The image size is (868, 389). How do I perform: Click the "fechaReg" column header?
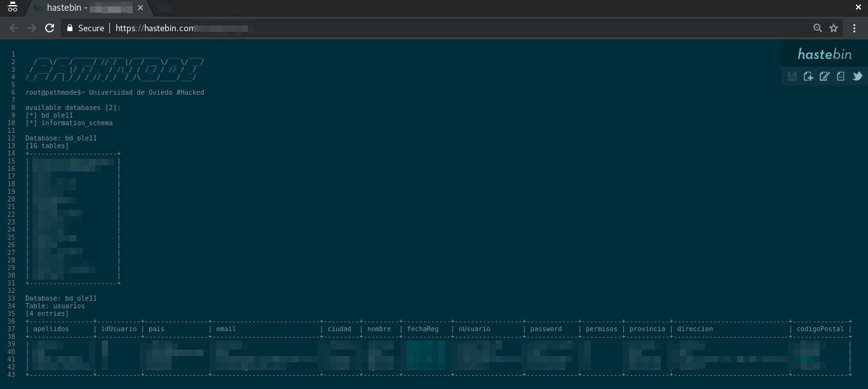(423, 329)
